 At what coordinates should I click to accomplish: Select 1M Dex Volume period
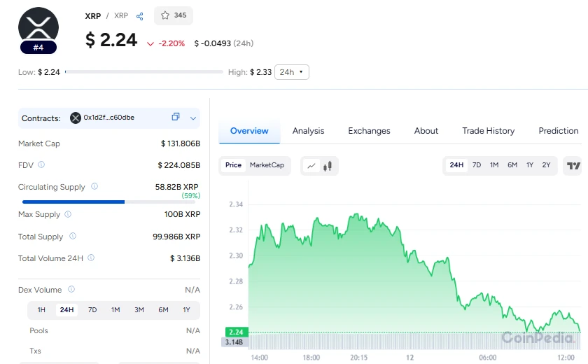[115, 309]
